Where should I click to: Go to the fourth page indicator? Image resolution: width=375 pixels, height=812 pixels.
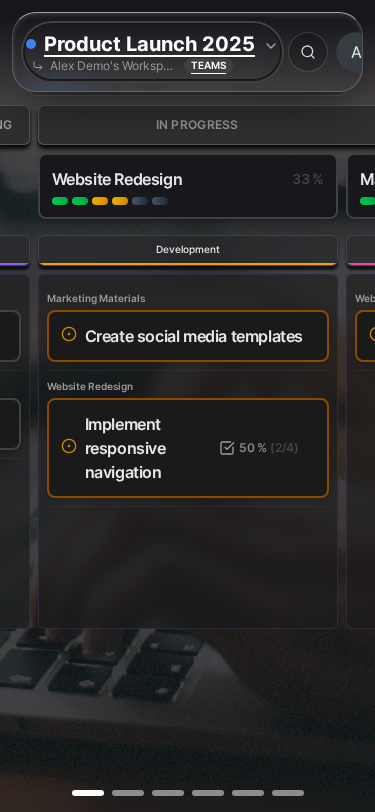(x=208, y=793)
